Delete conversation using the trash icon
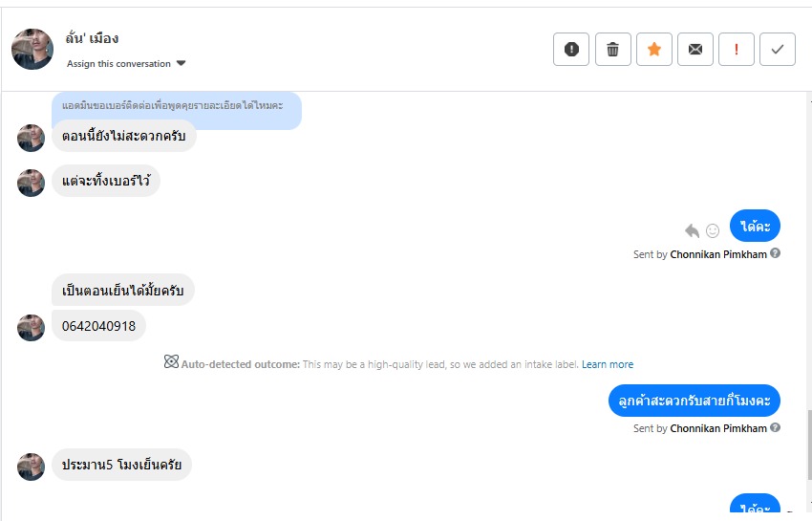This screenshot has height=521, width=812. click(x=612, y=50)
